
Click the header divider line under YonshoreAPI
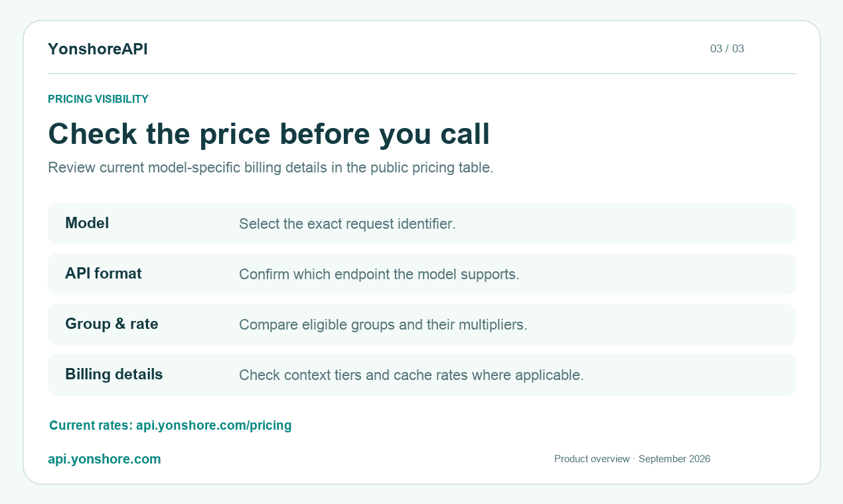click(421, 74)
